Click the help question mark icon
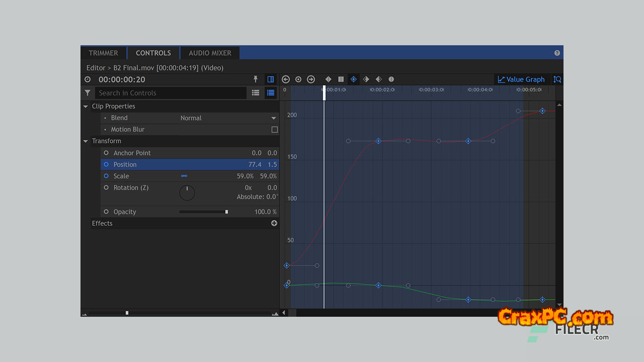The image size is (644, 362). (x=557, y=53)
